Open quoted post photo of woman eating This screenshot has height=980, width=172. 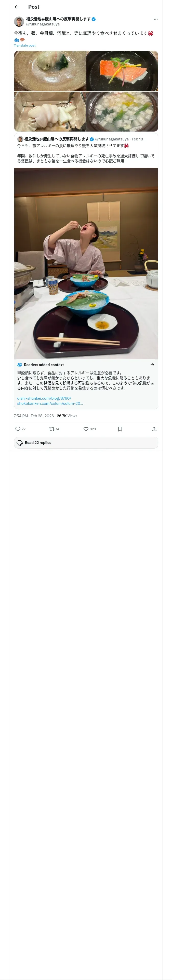(86, 263)
